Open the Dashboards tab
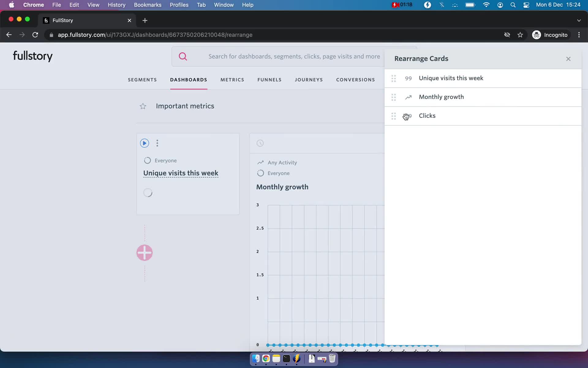The width and height of the screenshot is (588, 368). pos(189,80)
